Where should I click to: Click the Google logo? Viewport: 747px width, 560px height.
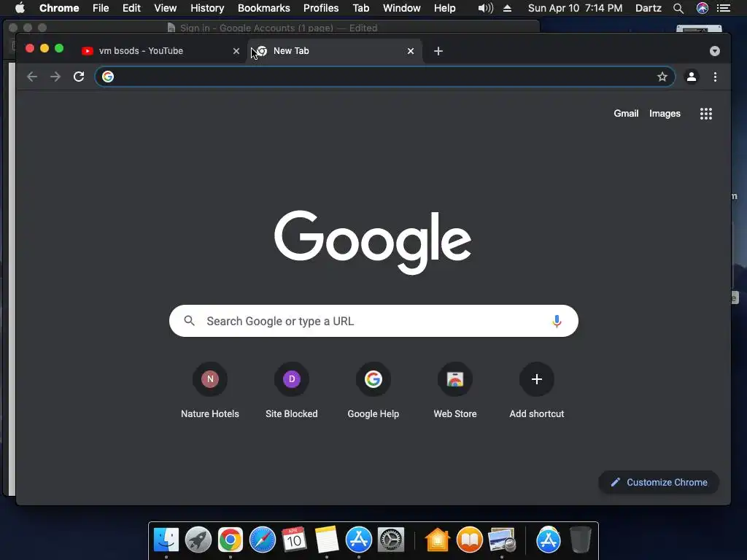(x=373, y=242)
